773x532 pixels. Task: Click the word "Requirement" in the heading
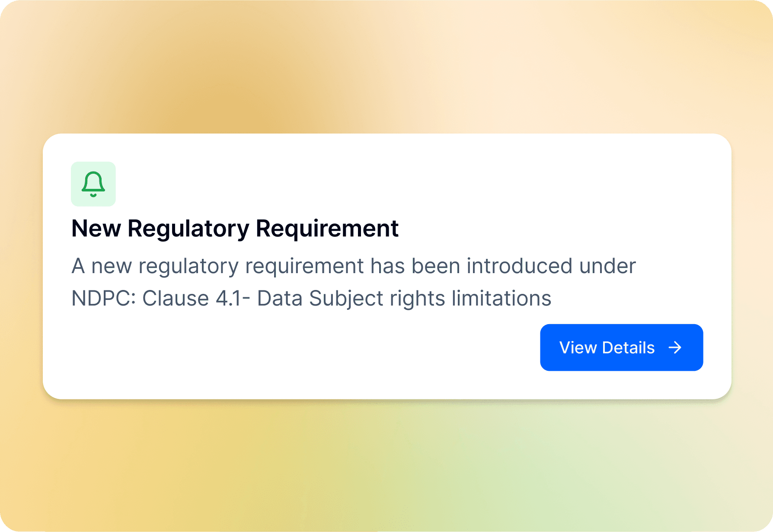pos(327,228)
